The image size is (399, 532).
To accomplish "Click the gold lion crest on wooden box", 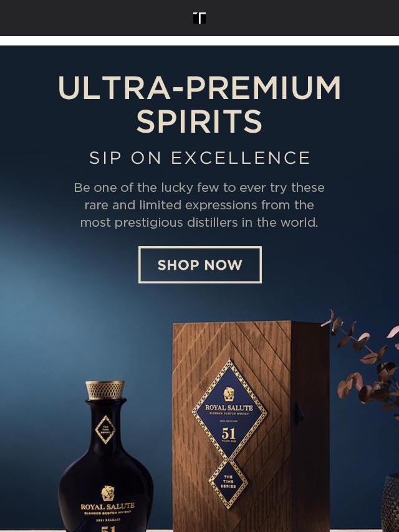I will click(x=229, y=394).
